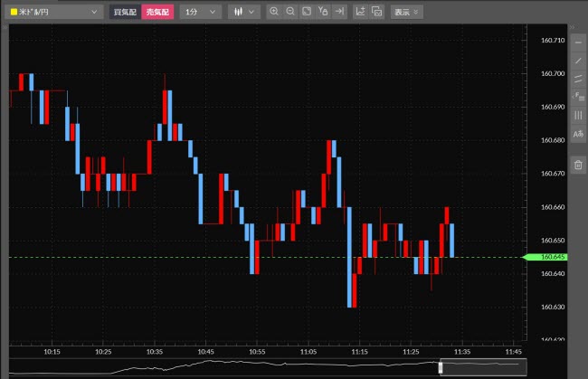Click the yellow square beside 米ドル/円

[x=14, y=12]
